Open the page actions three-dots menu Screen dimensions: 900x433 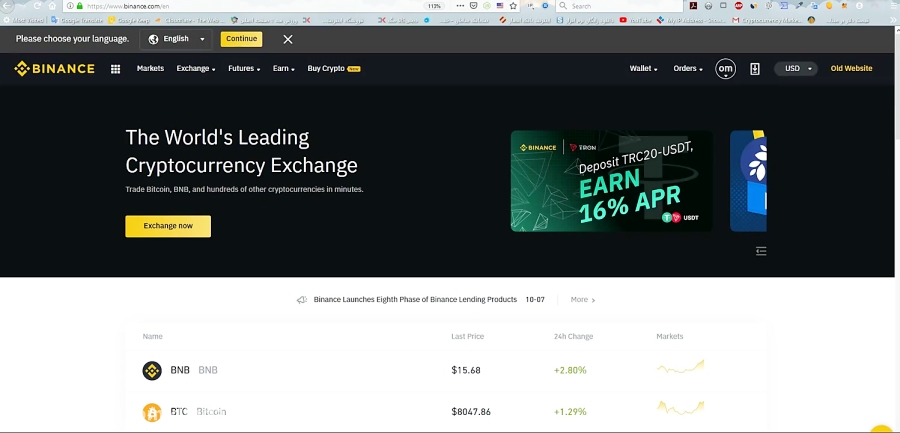460,6
